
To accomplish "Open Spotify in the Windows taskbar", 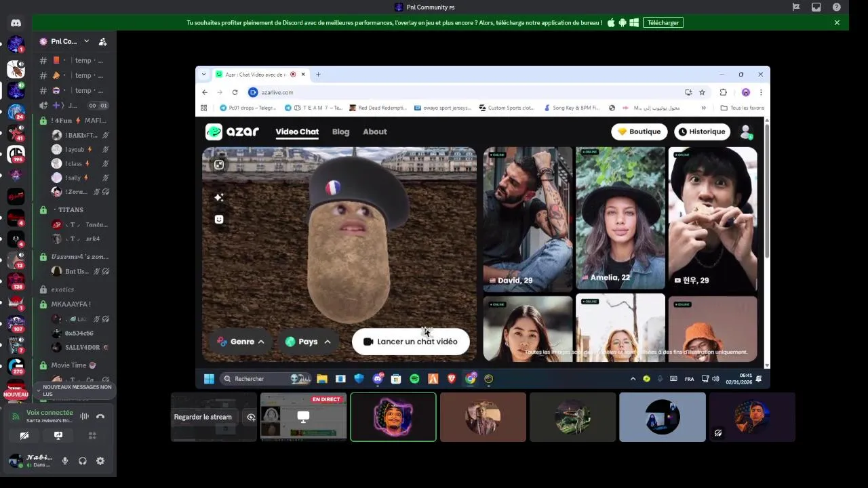I will click(x=414, y=379).
